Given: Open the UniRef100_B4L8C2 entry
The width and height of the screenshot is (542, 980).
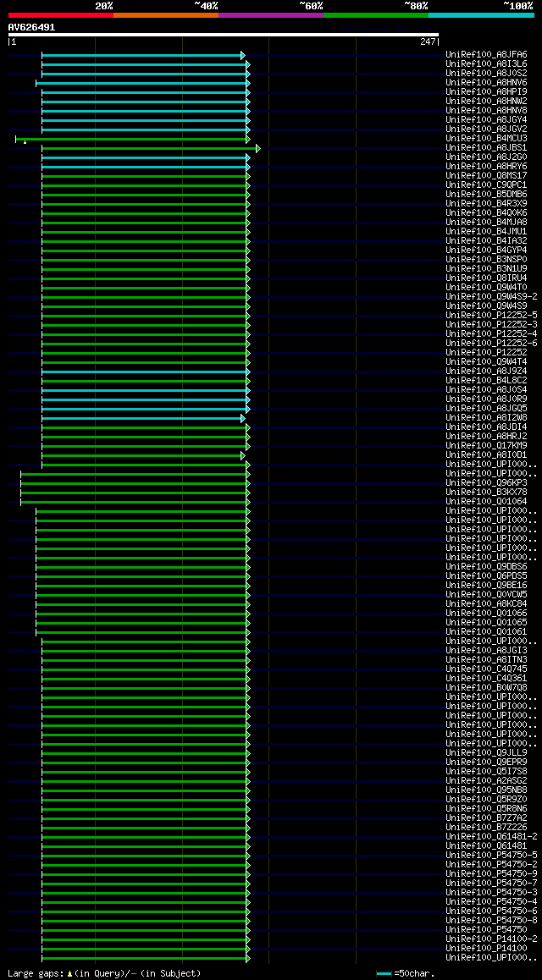Looking at the screenshot, I should [x=486, y=380].
